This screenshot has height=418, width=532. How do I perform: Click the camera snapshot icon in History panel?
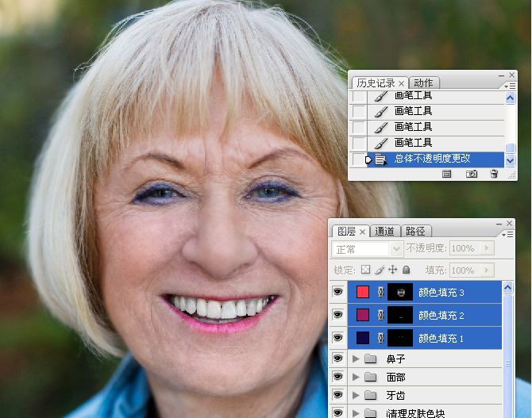click(472, 174)
